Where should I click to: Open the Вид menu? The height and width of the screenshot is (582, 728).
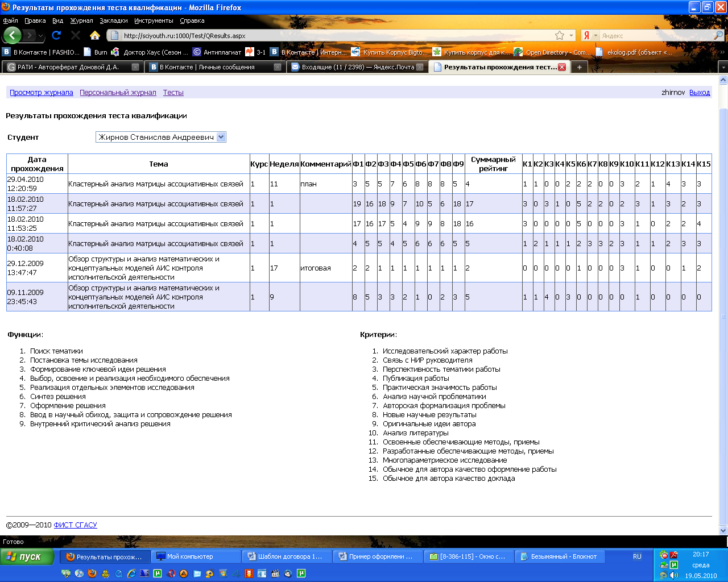[x=57, y=20]
